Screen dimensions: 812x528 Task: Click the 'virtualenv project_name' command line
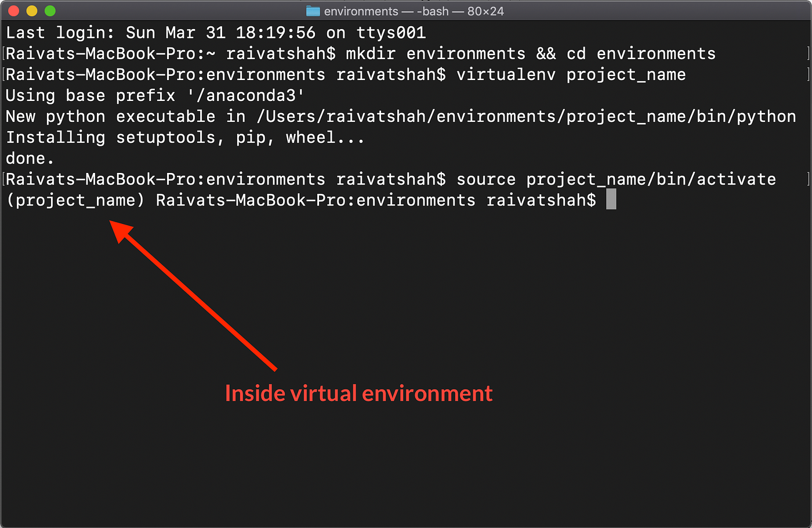[571, 74]
